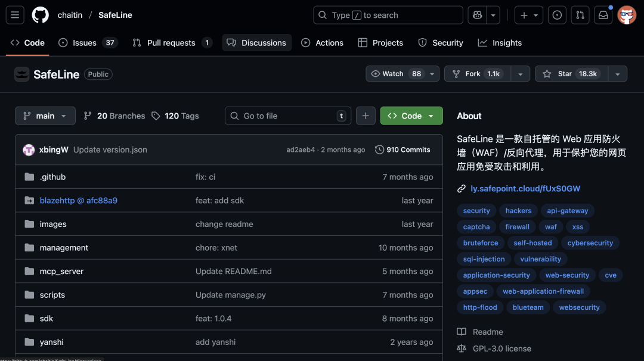The height and width of the screenshot is (361, 644).
Task: Click xbingW author name
Action: (54, 150)
